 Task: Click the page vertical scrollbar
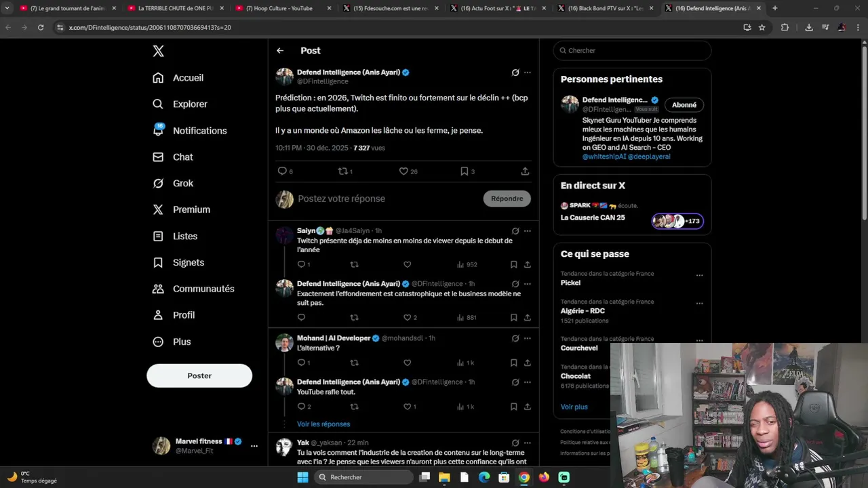click(864, 132)
